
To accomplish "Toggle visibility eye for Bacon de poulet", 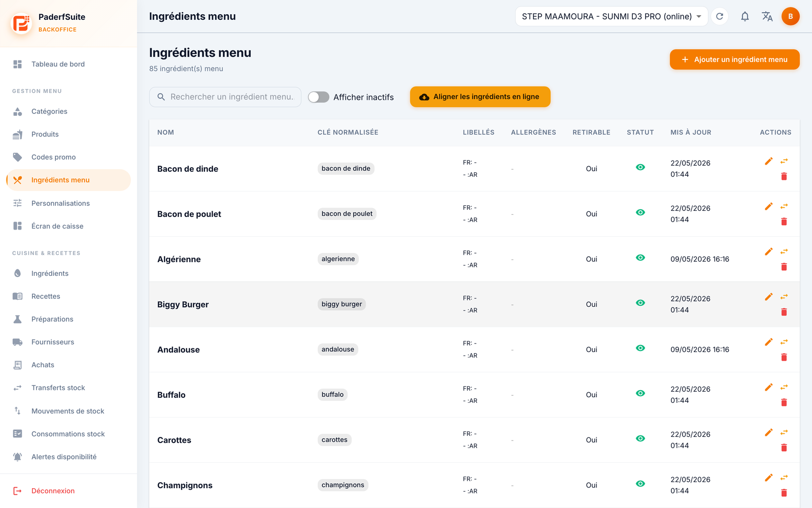I will click(640, 212).
